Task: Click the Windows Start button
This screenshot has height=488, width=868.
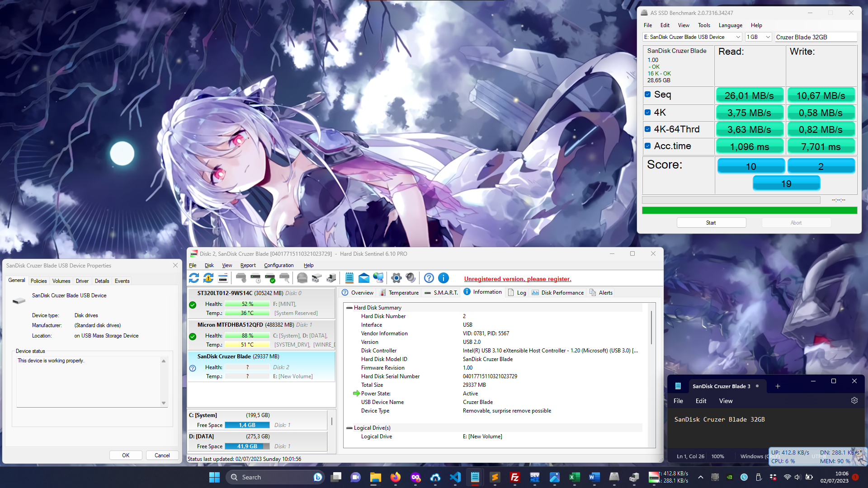Action: pyautogui.click(x=215, y=477)
